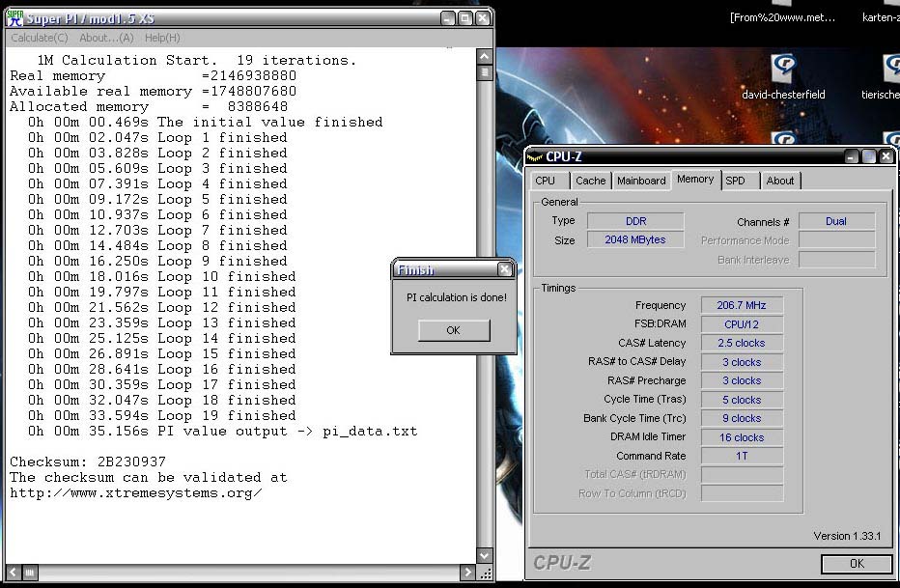The width and height of the screenshot is (900, 588).
Task: Select the Memory tab in CPU-Z
Action: (695, 179)
